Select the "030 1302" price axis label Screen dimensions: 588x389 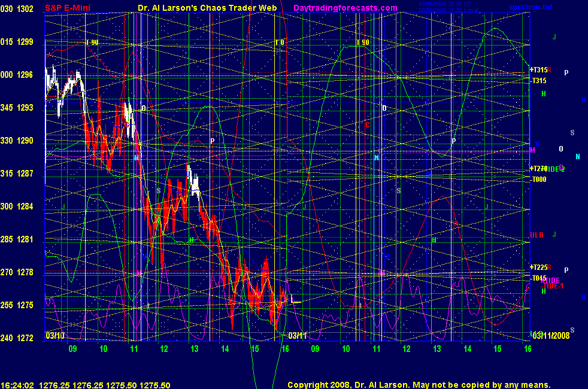(x=17, y=8)
